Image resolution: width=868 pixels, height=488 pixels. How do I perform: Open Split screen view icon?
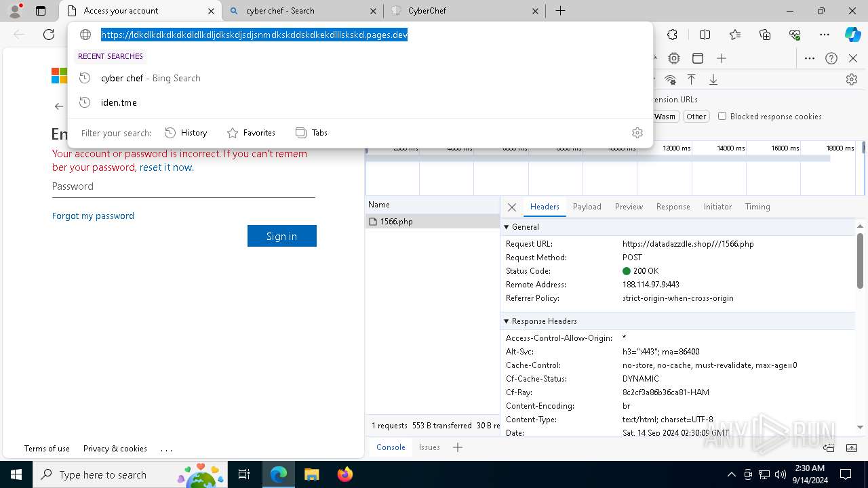[705, 35]
